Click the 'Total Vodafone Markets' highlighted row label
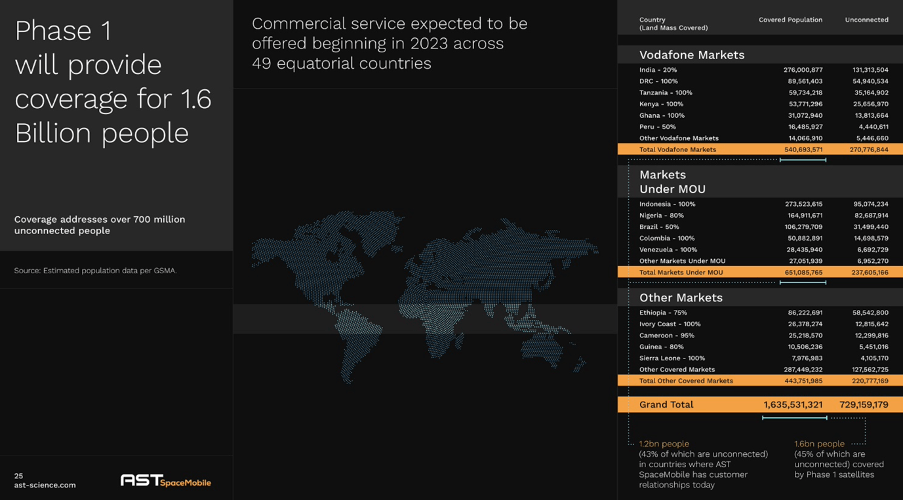 coord(677,149)
